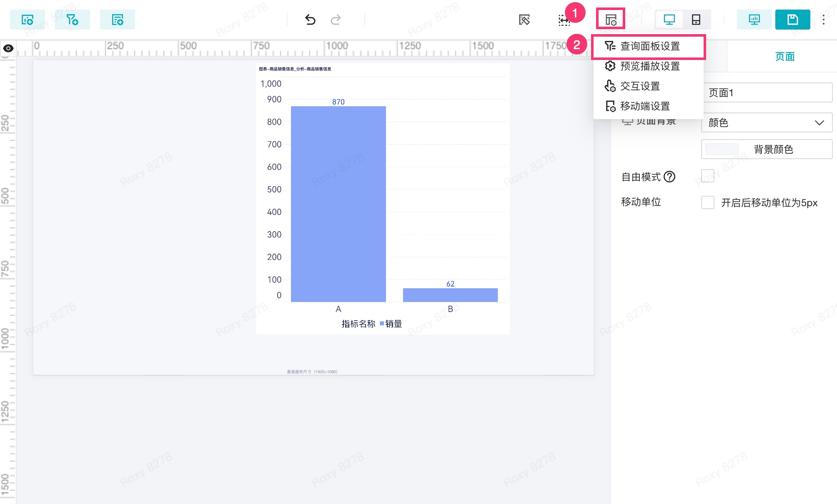Click the undo arrow

point(310,20)
